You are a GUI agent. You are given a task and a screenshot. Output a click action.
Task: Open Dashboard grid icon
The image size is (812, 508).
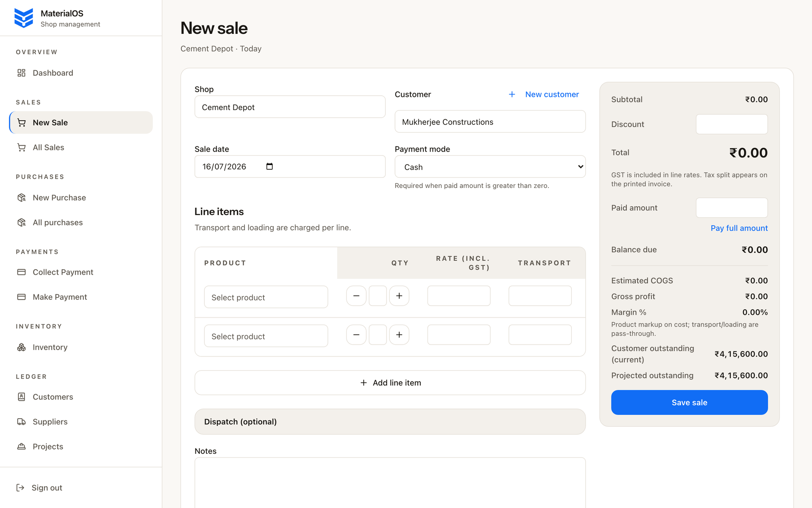[22, 73]
